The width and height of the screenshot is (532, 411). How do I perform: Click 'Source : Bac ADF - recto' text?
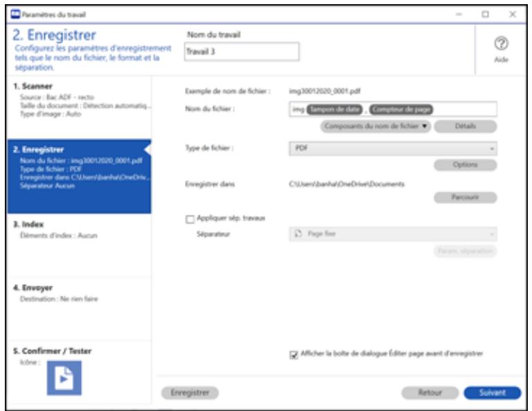(57, 97)
